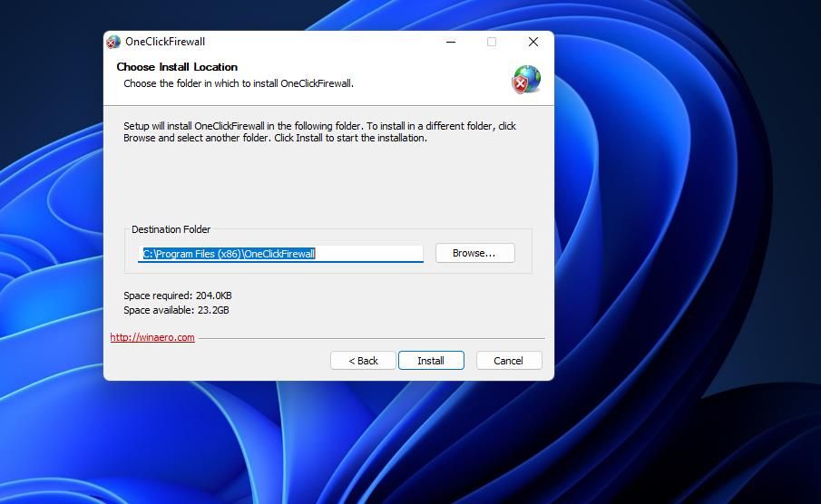The image size is (821, 504).
Task: Click the disabled maximize button
Action: click(x=492, y=42)
